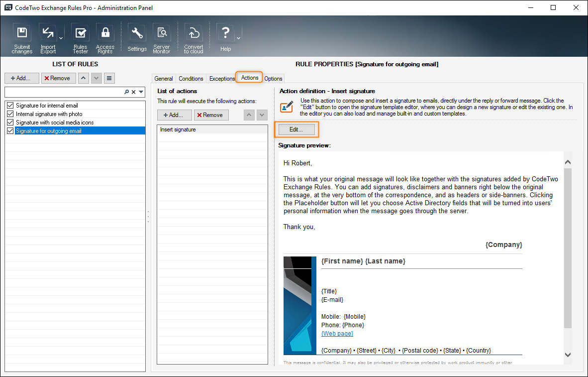
Task: Select rule Internal signature with photo
Action: [49, 114]
